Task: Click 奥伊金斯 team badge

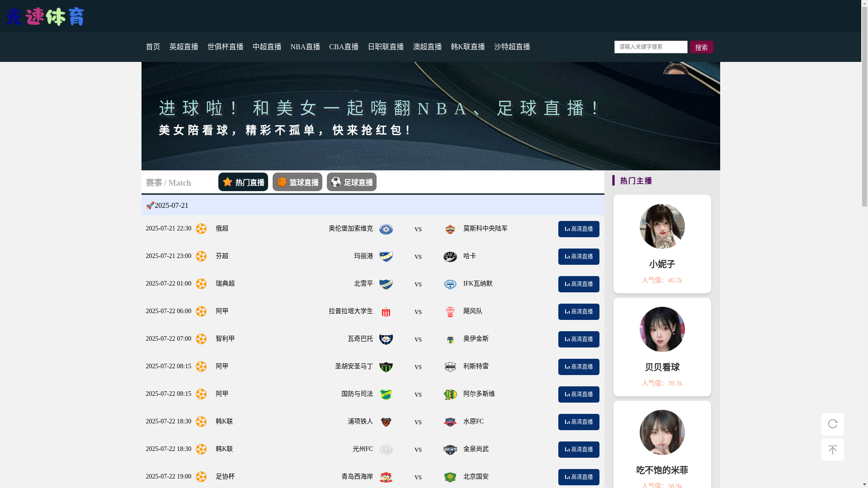Action: (450, 339)
